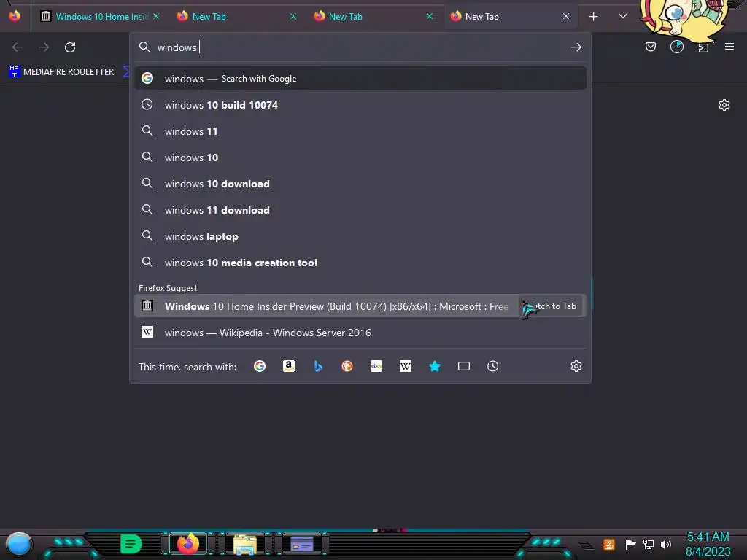Go forward one page
This screenshot has width=747, height=560.
(44, 47)
